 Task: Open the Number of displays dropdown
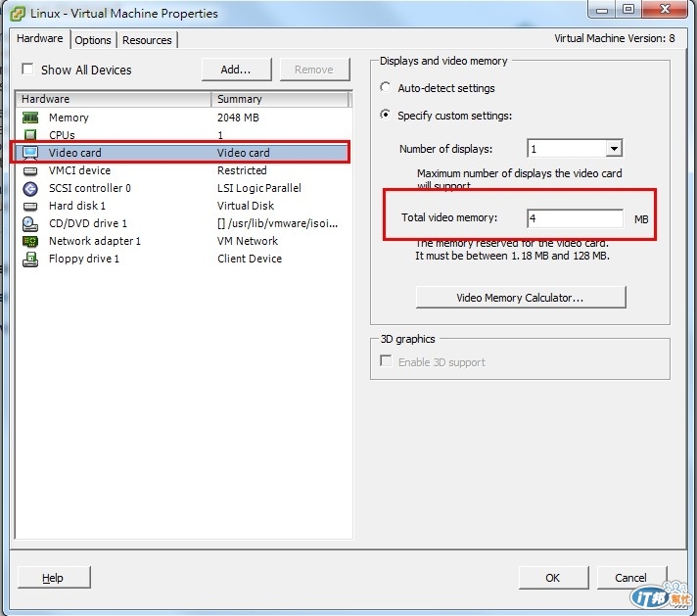(614, 149)
